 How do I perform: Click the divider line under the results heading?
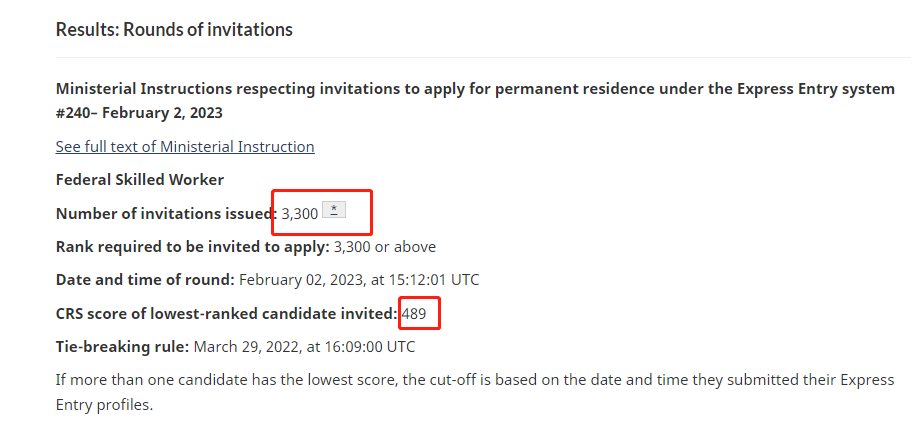point(483,58)
